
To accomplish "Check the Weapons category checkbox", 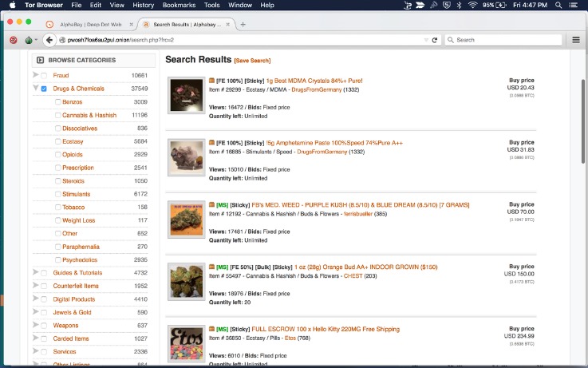I will pyautogui.click(x=44, y=326).
